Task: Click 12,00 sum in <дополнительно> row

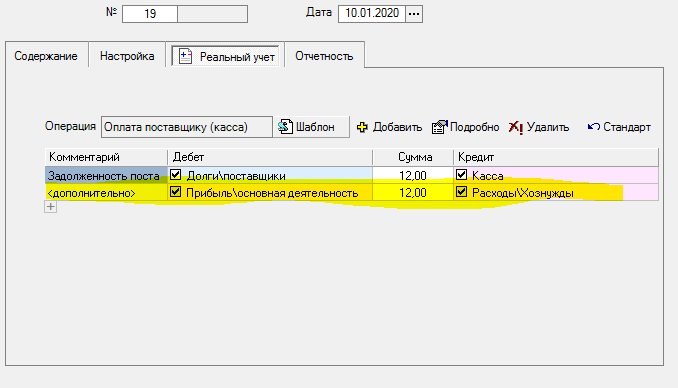Action: [413, 192]
